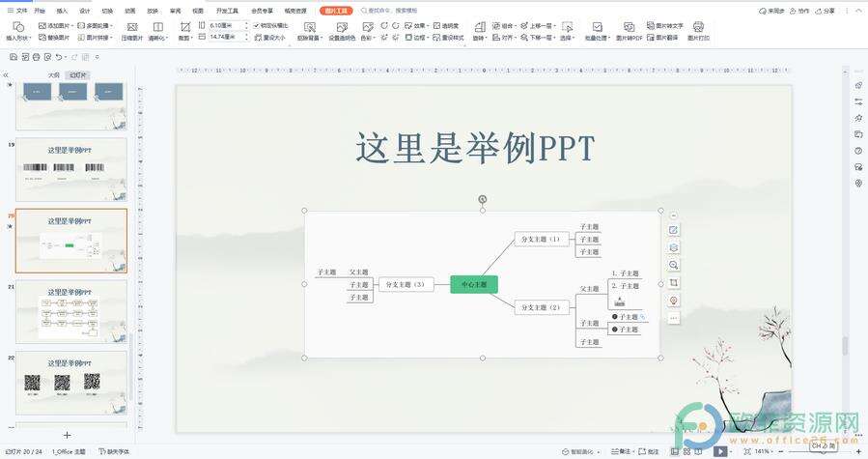Click the zoom magnifier icon beside selected image
Image resolution: width=868 pixels, height=459 pixels.
(674, 265)
